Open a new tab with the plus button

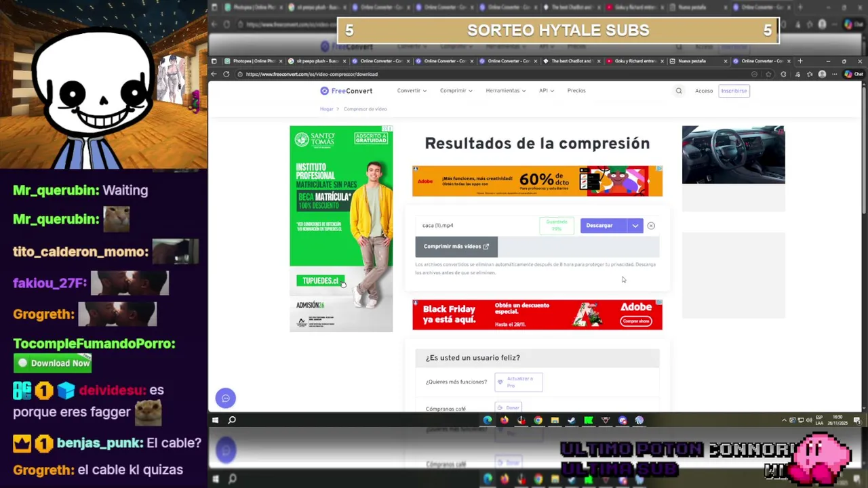(800, 61)
